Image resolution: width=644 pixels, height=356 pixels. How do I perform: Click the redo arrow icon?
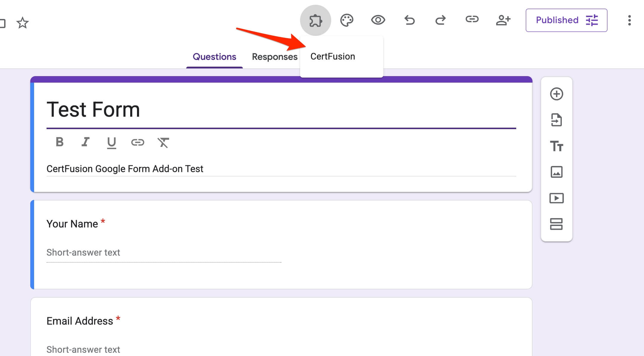[x=441, y=20]
